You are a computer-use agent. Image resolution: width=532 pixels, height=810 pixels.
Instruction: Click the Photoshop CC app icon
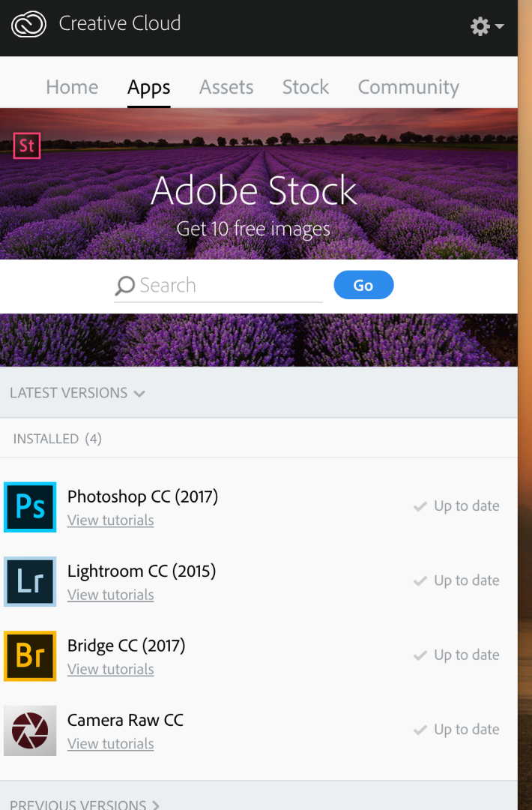tap(30, 508)
